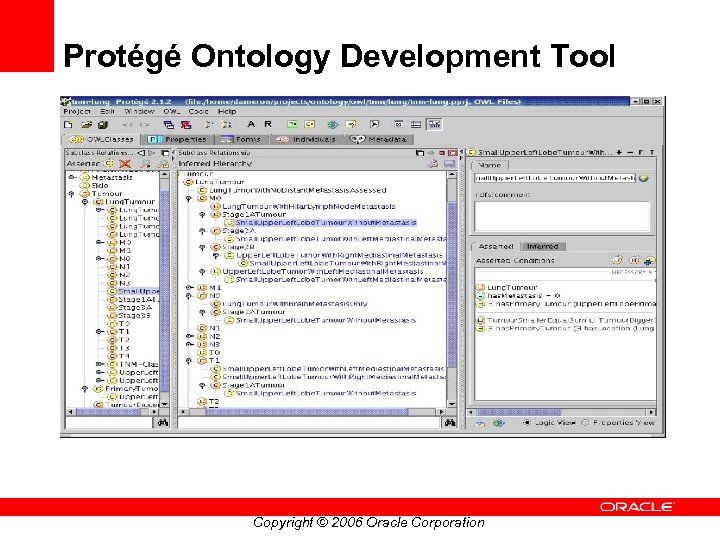
Task: Open the Help menu
Action: tap(227, 112)
